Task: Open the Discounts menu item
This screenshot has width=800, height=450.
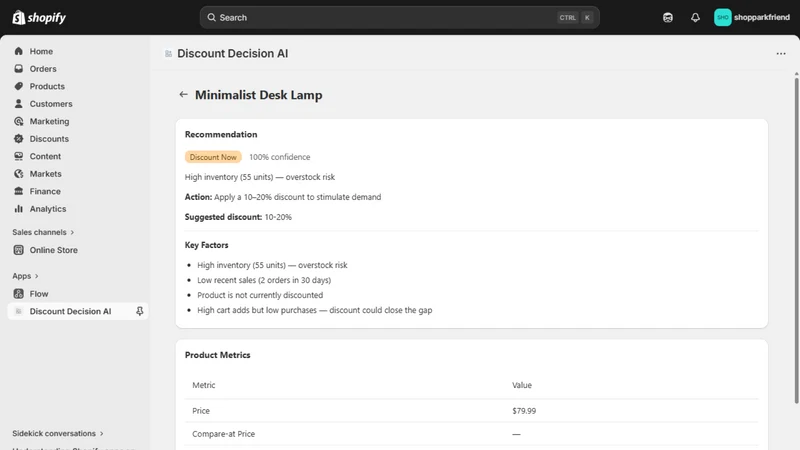Action: [x=49, y=139]
